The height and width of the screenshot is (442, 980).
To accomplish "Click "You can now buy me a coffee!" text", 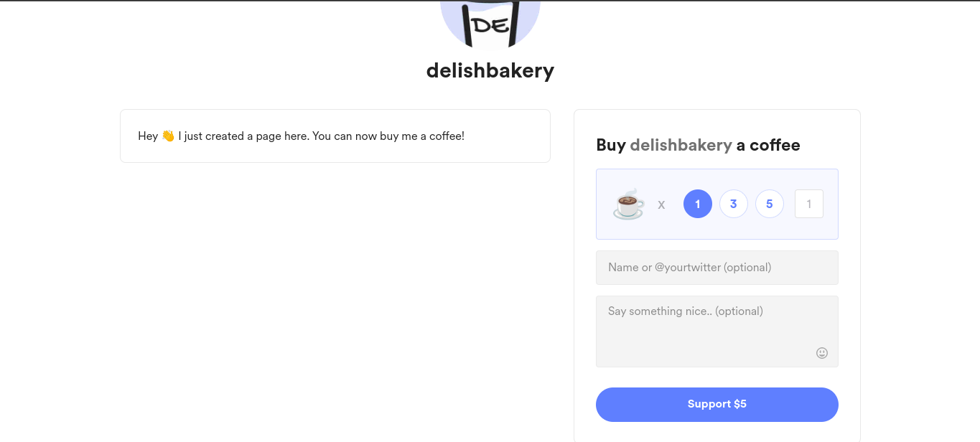I will (x=388, y=136).
